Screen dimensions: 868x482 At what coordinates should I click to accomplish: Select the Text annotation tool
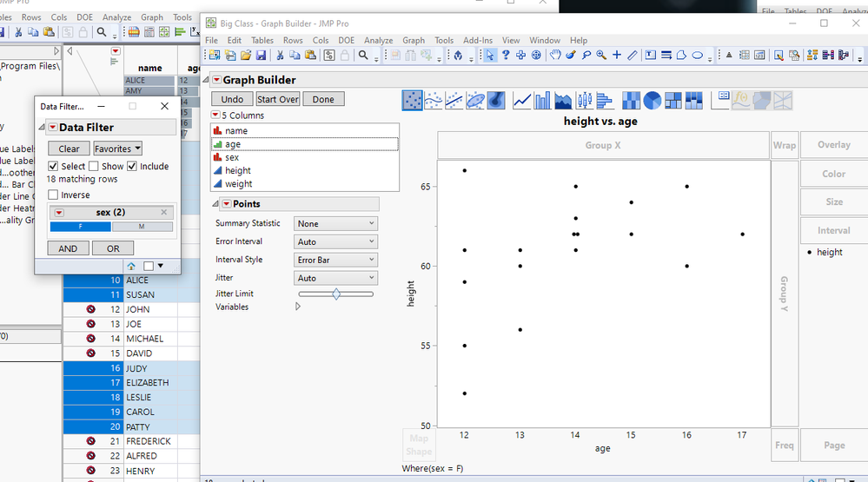[651, 56]
